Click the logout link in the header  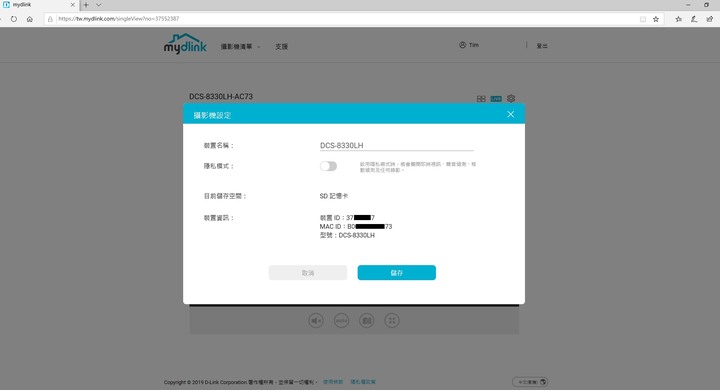point(542,46)
